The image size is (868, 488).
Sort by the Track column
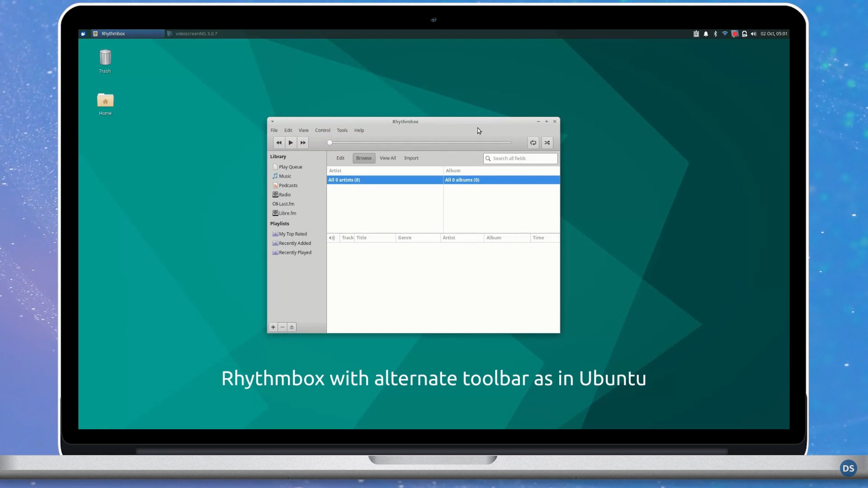point(347,238)
